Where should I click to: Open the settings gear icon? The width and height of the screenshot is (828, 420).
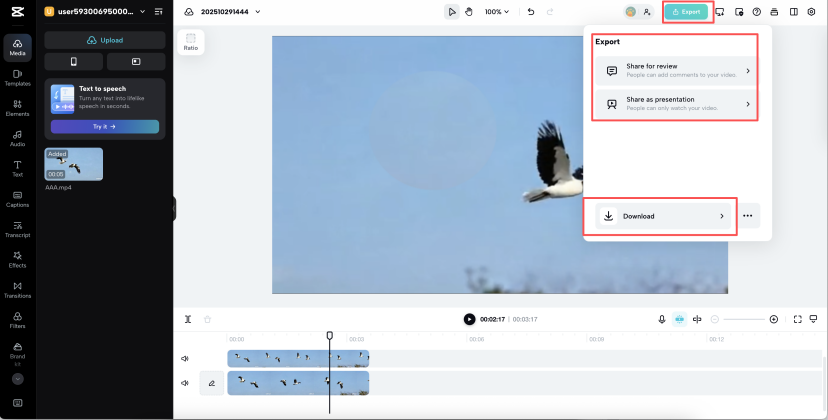(812, 12)
